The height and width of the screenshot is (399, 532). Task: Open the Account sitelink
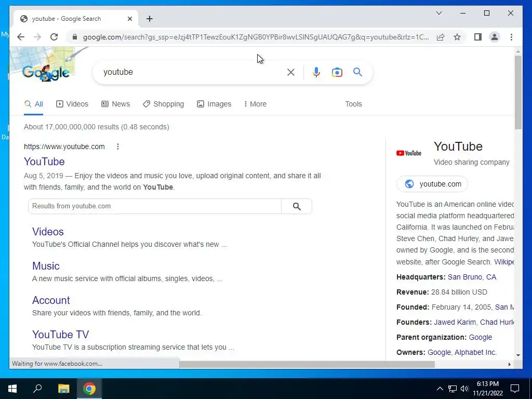tap(51, 300)
